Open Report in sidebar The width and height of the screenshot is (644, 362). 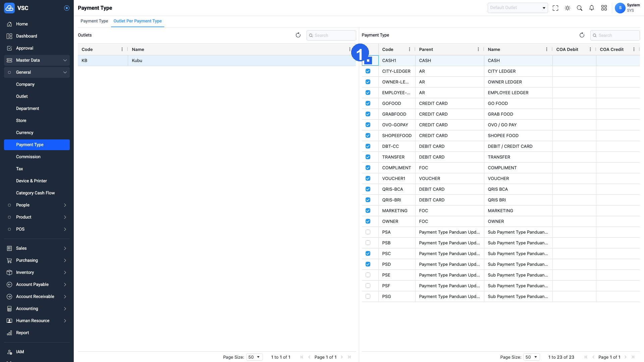coord(37,333)
